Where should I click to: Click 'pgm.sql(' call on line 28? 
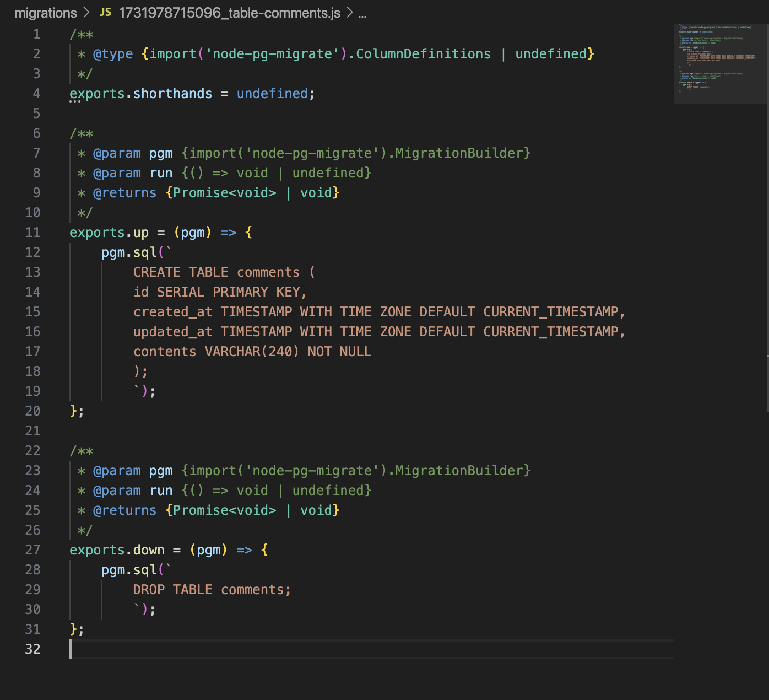click(x=133, y=570)
